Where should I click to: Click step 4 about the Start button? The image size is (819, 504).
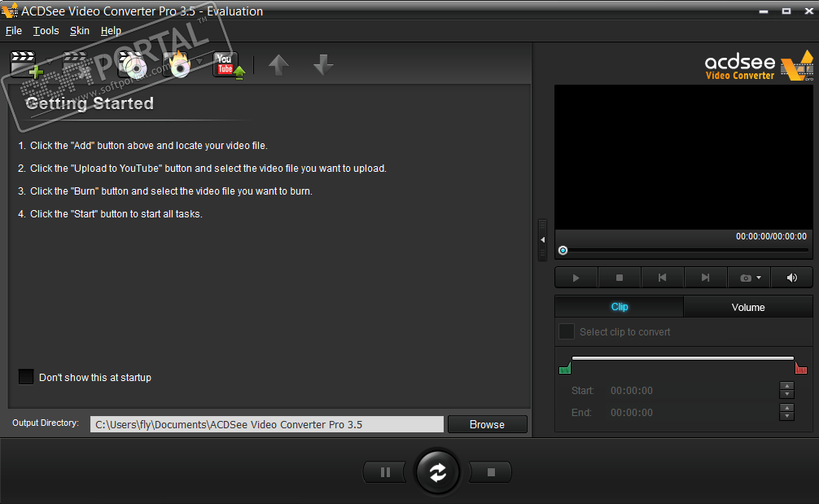[x=110, y=214]
